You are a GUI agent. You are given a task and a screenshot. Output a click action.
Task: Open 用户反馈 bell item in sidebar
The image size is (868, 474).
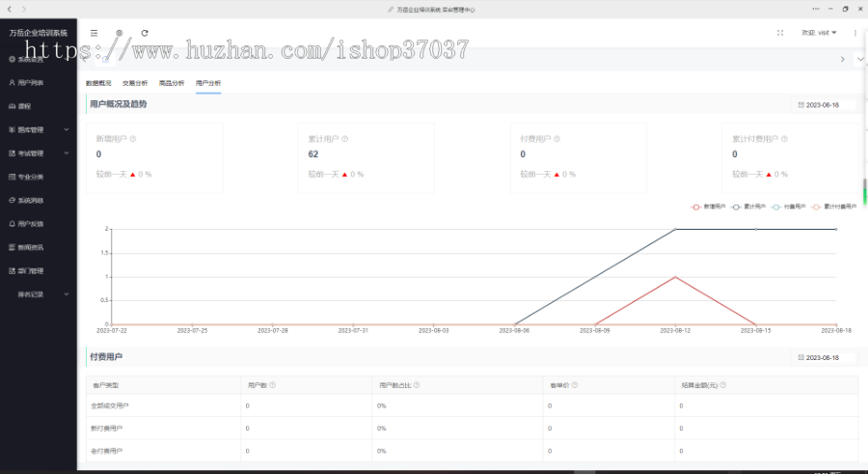click(x=25, y=224)
